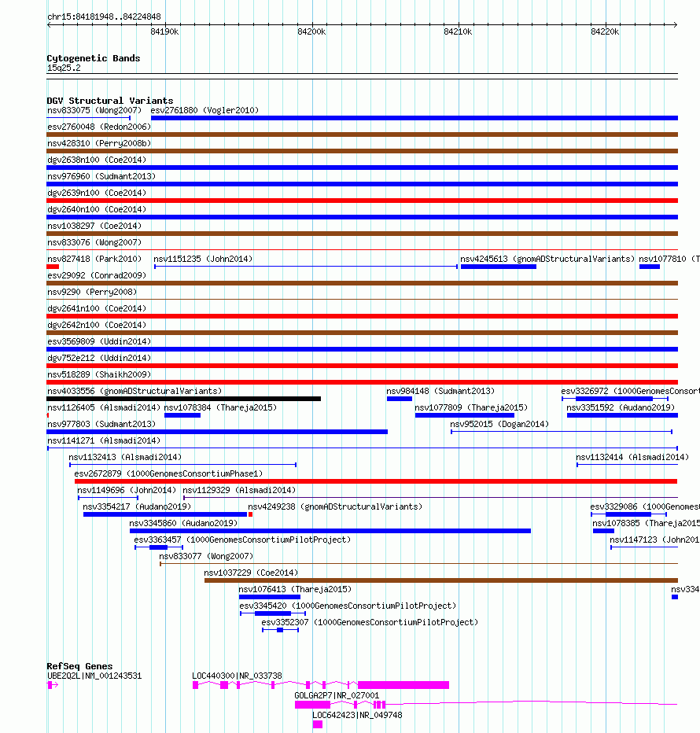Click esv3326972 1000Genomes variant label
The image size is (700, 733).
630,391
